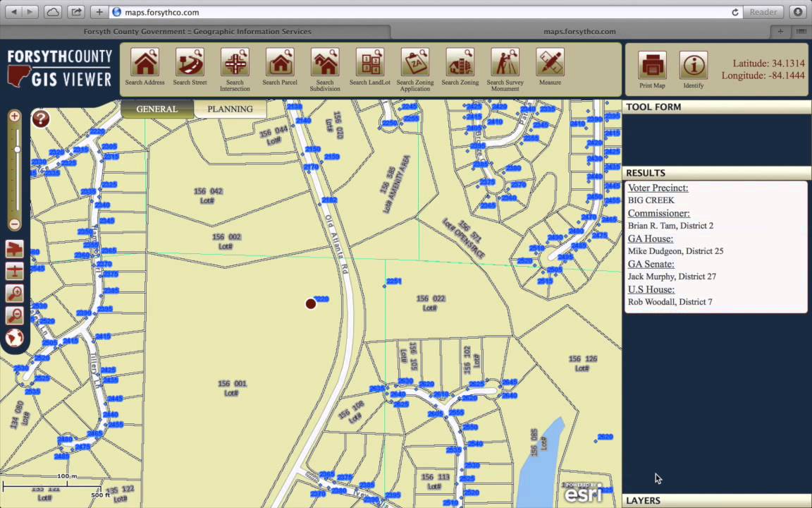Open the iCloud tabs button

(53, 12)
